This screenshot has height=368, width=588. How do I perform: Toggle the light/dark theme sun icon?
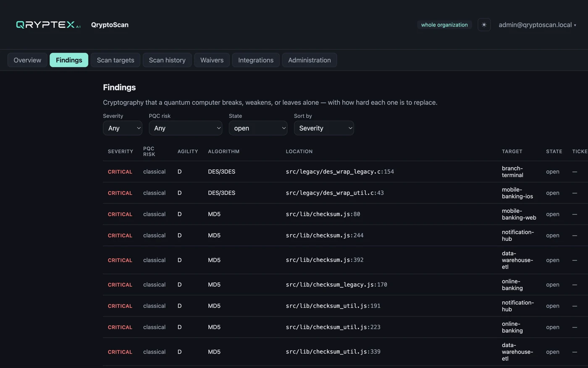click(484, 25)
